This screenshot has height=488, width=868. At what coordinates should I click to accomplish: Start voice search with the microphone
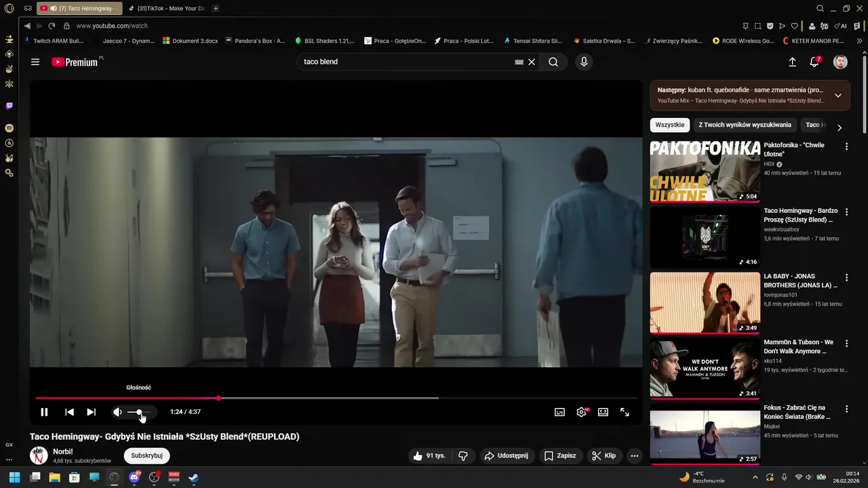pos(584,62)
